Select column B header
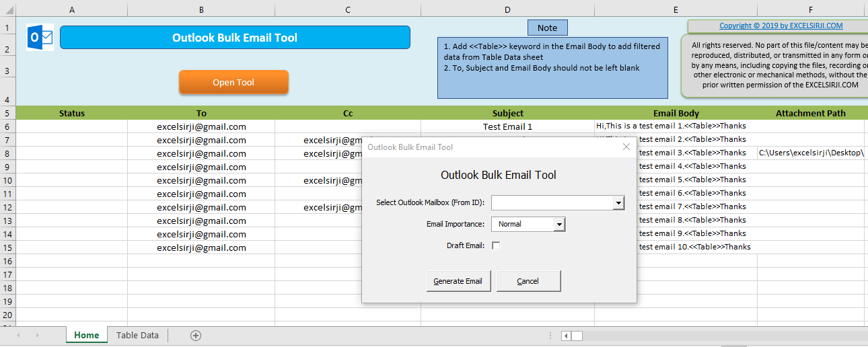Viewport: 868px width, 347px height. [201, 9]
